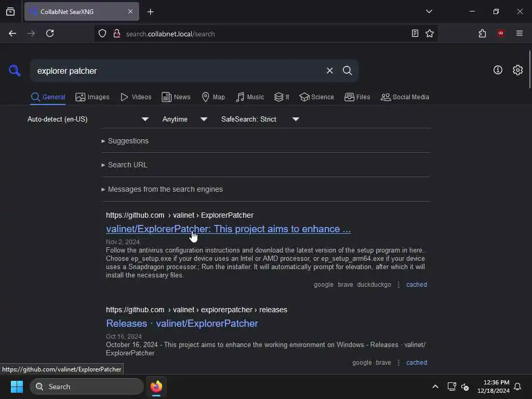Open clock showing 12:36 PM
The width and height of the screenshot is (532, 399).
pos(494,387)
